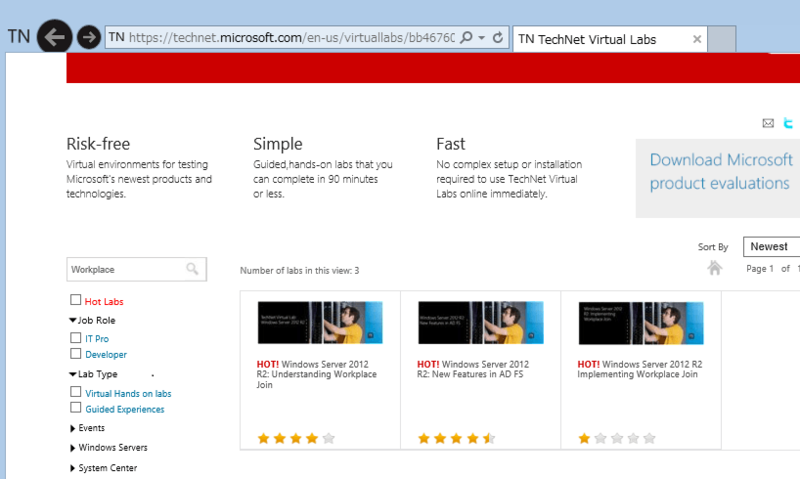This screenshot has width=800, height=479.
Task: Open the Developer link
Action: 106,355
